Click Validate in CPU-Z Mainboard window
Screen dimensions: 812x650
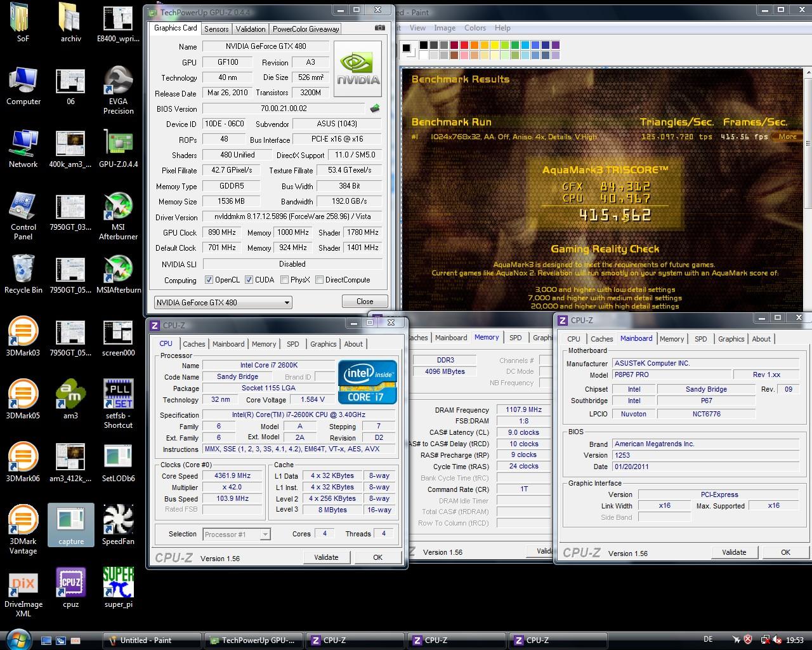pyautogui.click(x=734, y=552)
